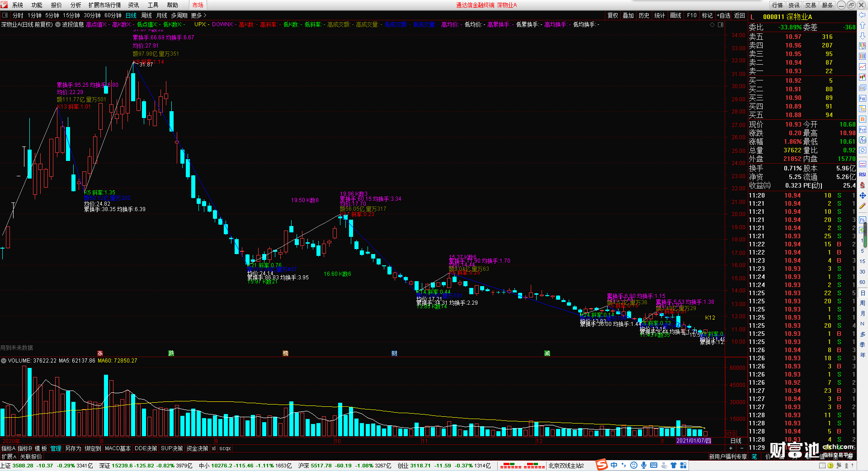Click the 模板 tab at bottom
This screenshot has width=868, height=471.
[41, 448]
